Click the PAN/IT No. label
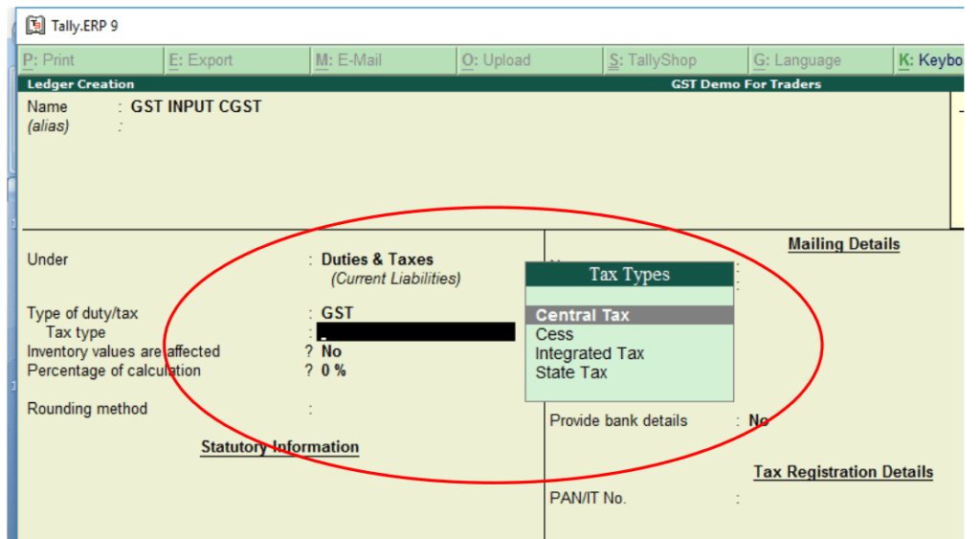 [588, 499]
